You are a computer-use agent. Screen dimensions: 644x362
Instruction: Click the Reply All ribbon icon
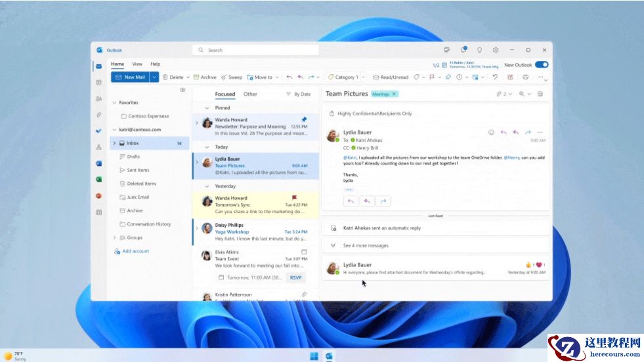[301, 77]
